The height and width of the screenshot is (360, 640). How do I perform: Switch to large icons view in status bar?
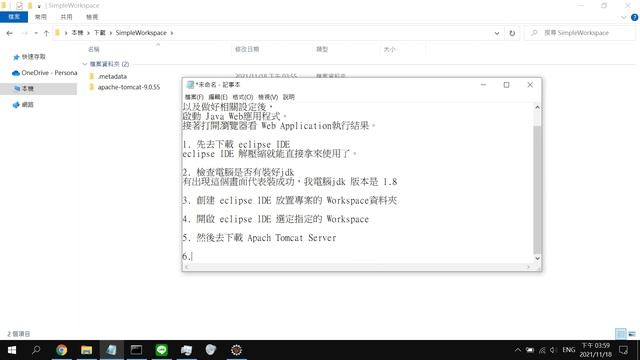pos(632,334)
